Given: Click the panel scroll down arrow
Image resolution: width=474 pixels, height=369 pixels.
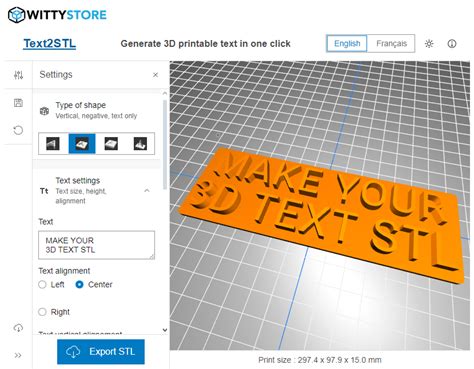Looking at the screenshot, I should [165, 330].
